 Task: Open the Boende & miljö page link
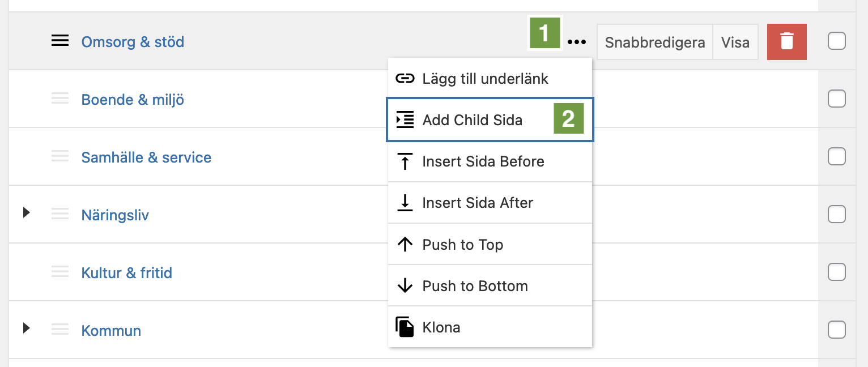133,100
